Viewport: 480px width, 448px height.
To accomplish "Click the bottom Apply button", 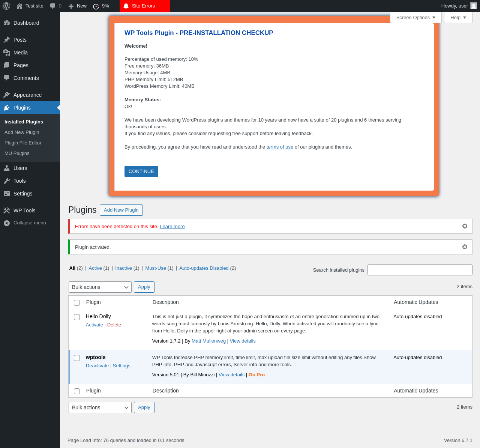I will coord(144,407).
